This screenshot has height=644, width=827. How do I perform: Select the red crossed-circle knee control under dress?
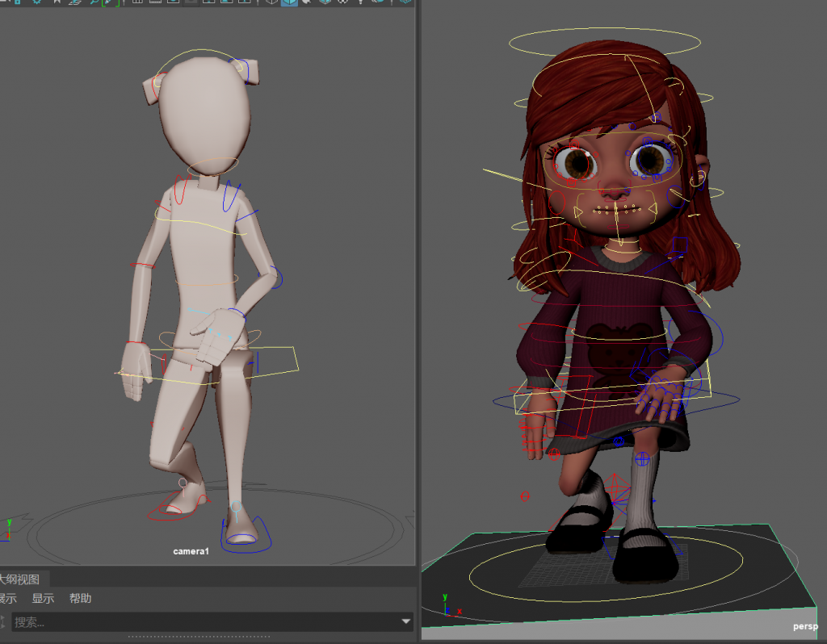[554, 454]
